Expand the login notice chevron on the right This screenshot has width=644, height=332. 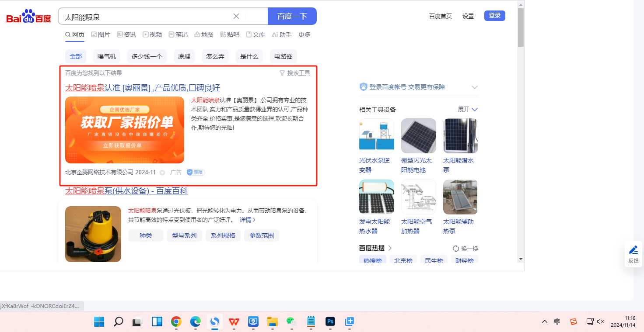[x=475, y=87]
